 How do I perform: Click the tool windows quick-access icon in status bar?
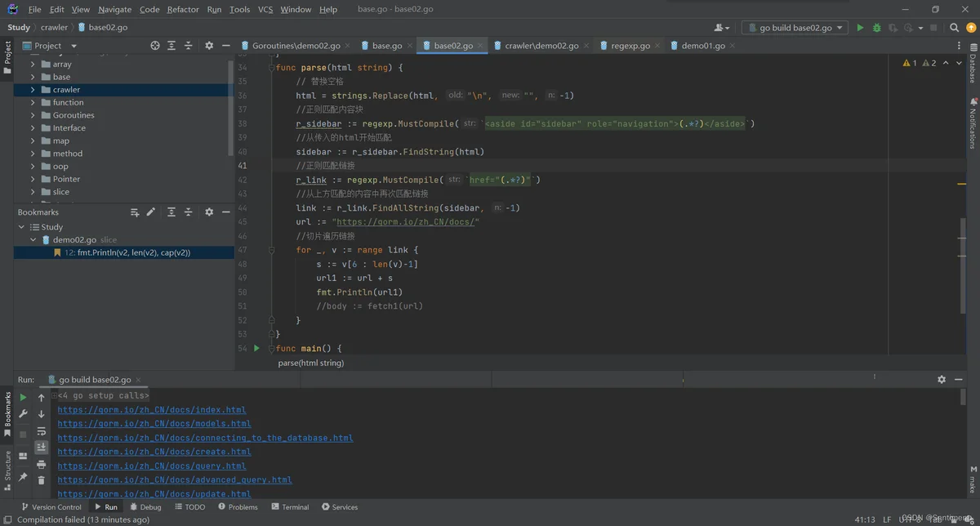[7, 519]
